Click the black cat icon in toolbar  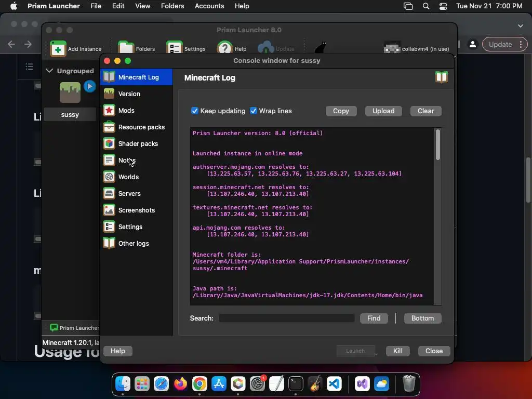[x=320, y=48]
